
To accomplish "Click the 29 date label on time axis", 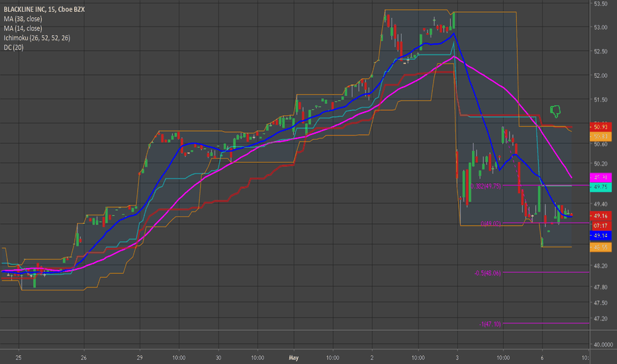I will point(140,357).
